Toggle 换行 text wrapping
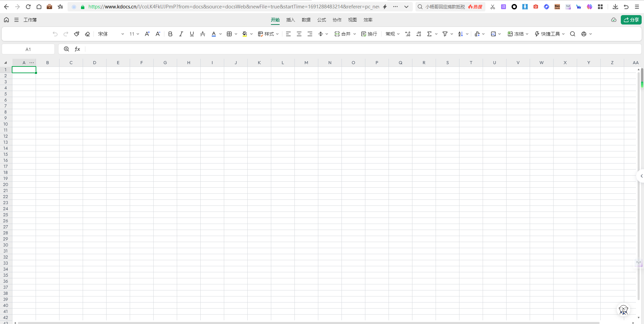This screenshot has width=644, height=324. [x=369, y=34]
